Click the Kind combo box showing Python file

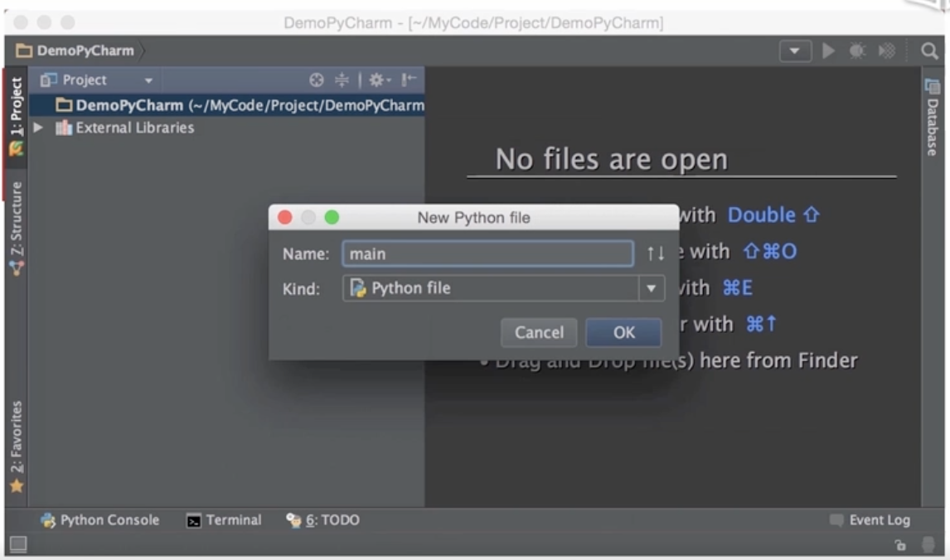(503, 288)
